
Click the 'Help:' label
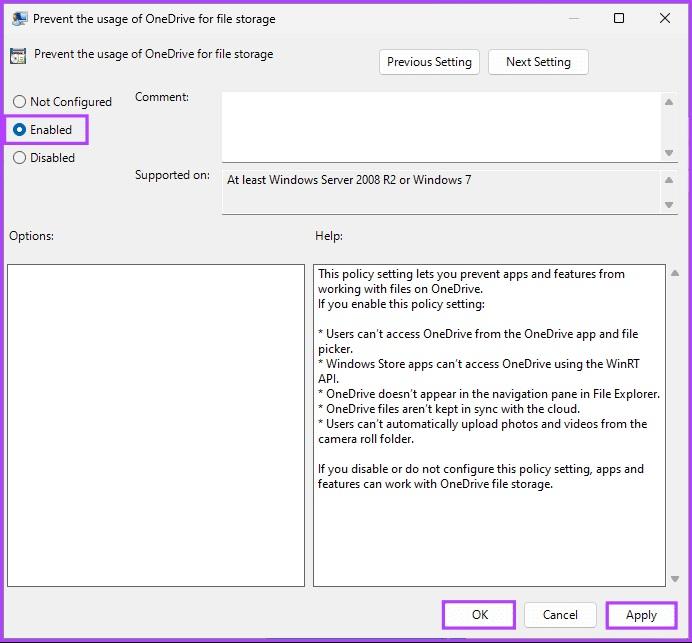pyautogui.click(x=329, y=236)
